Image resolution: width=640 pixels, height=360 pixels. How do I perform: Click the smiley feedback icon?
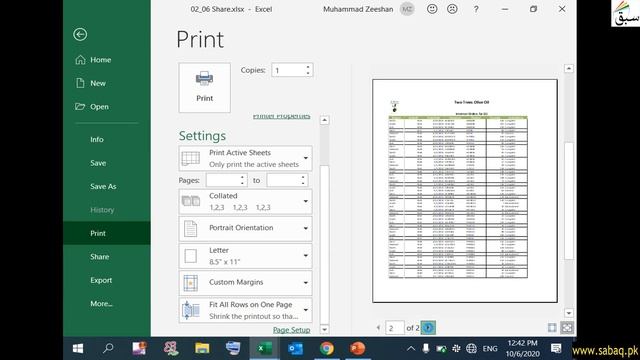(432, 9)
